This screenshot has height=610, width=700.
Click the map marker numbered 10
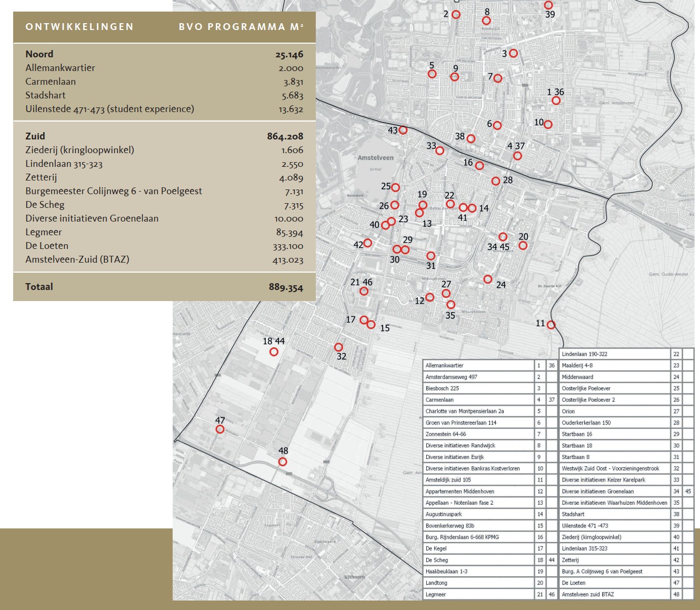tap(548, 124)
